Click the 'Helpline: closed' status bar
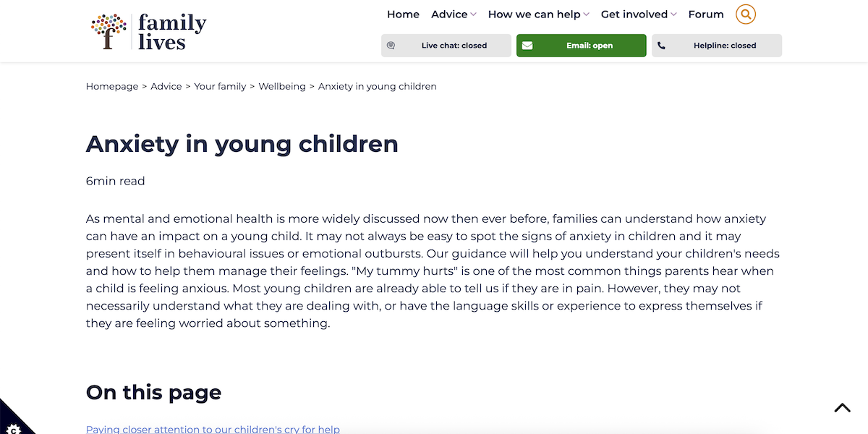868x434 pixels. [x=716, y=45]
